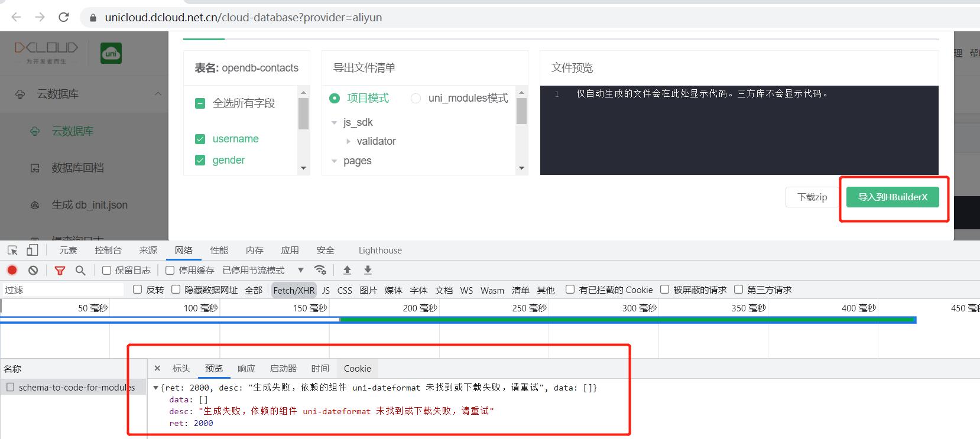
Task: Reload the page with refresh icon
Action: tap(64, 17)
